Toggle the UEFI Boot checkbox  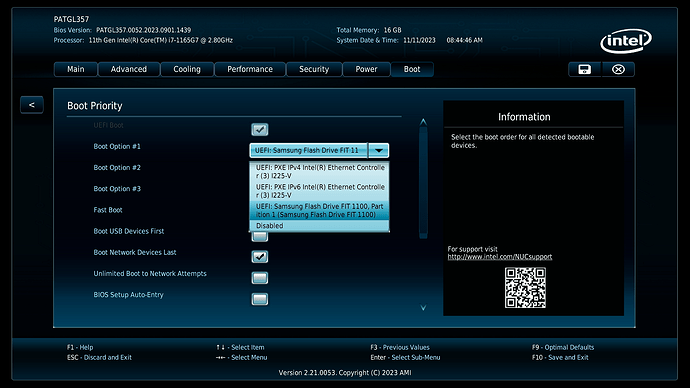260,129
